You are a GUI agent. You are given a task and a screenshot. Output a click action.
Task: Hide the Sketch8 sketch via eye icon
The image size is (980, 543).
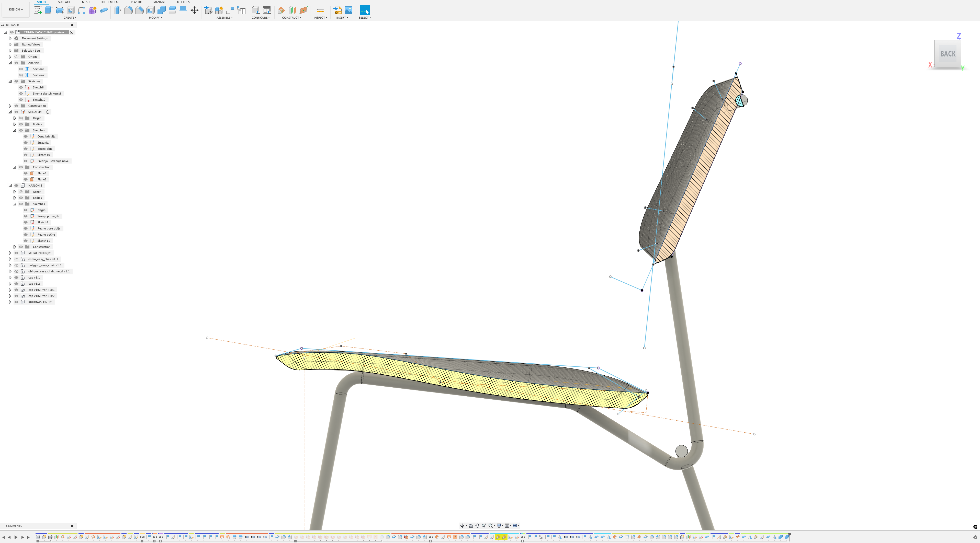[21, 87]
